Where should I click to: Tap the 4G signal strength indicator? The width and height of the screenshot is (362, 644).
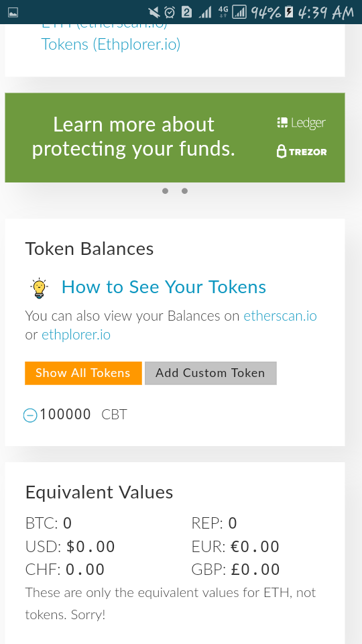223,12
